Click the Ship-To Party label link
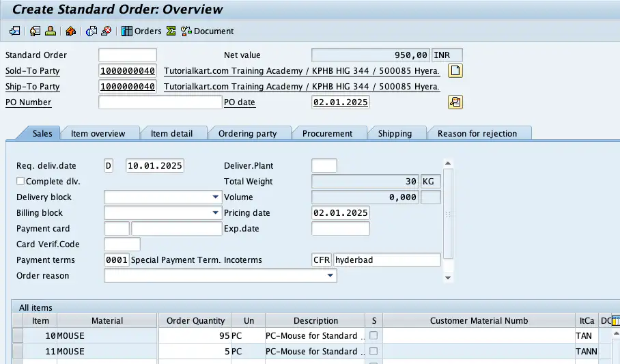Image resolution: width=620 pixels, height=364 pixels. [x=32, y=86]
